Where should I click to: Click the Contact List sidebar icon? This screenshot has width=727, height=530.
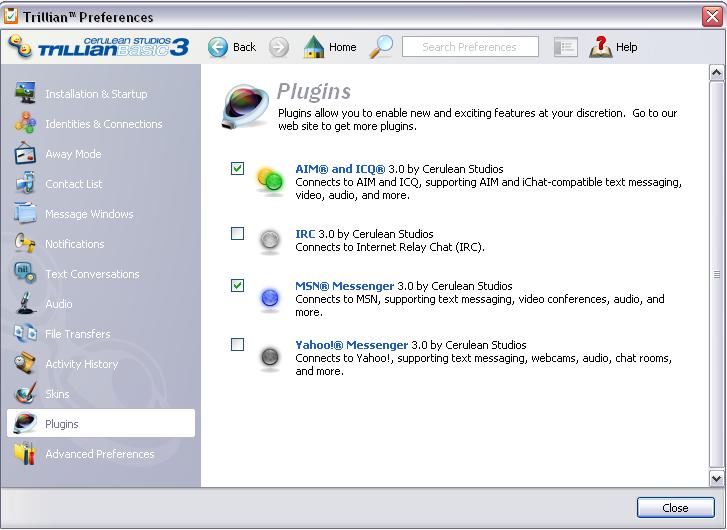[x=25, y=183]
